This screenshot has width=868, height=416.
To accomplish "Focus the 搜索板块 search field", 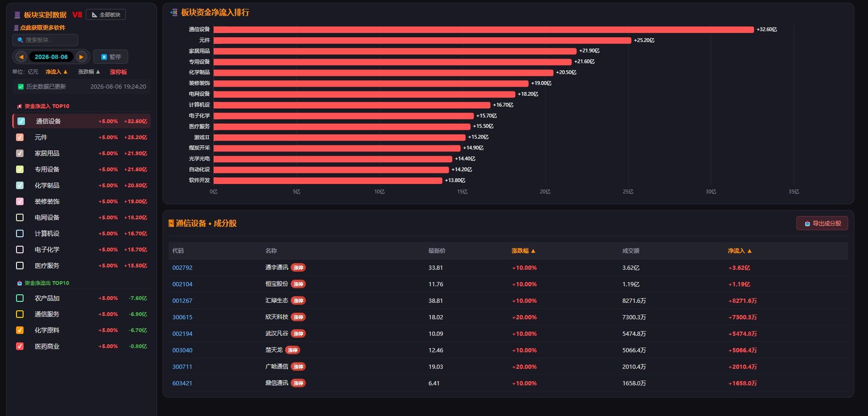I will (x=45, y=40).
